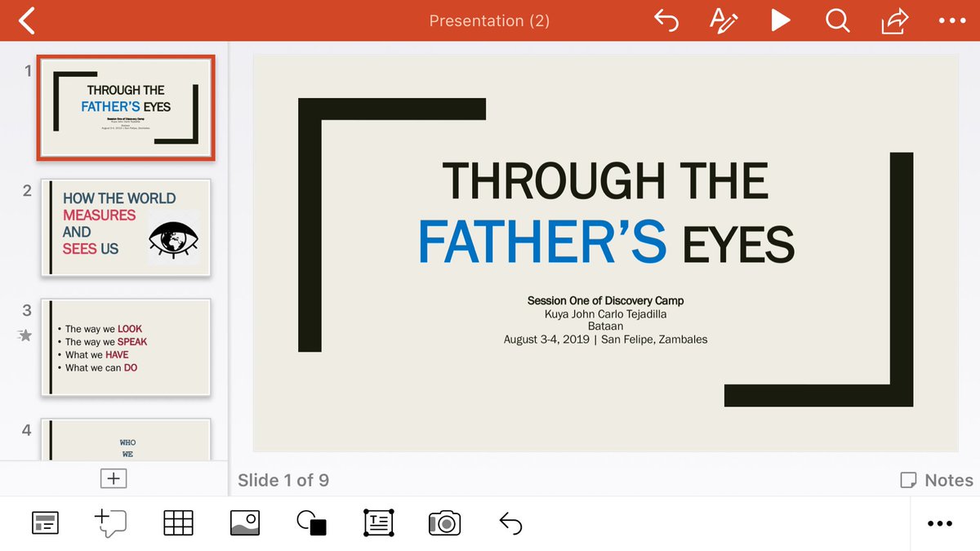Tap the transition star beside slide 3

click(x=25, y=335)
